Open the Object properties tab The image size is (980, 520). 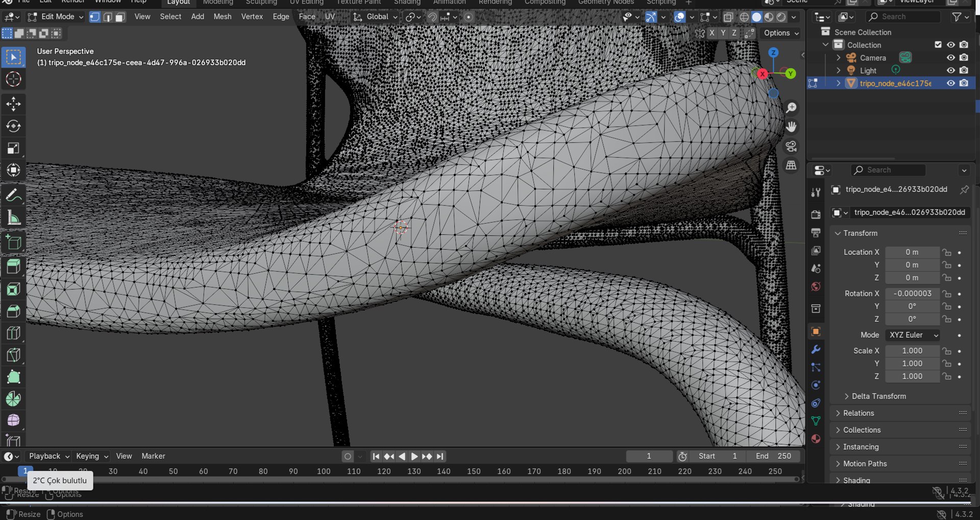tap(816, 332)
